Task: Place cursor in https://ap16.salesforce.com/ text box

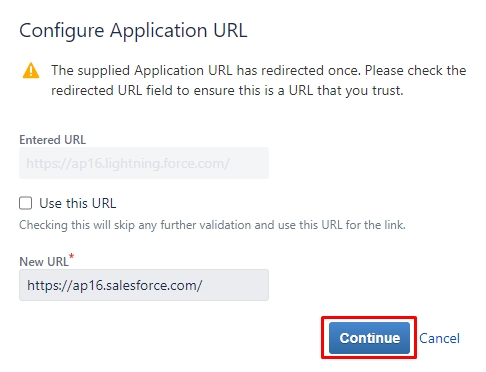Action: pos(144,285)
